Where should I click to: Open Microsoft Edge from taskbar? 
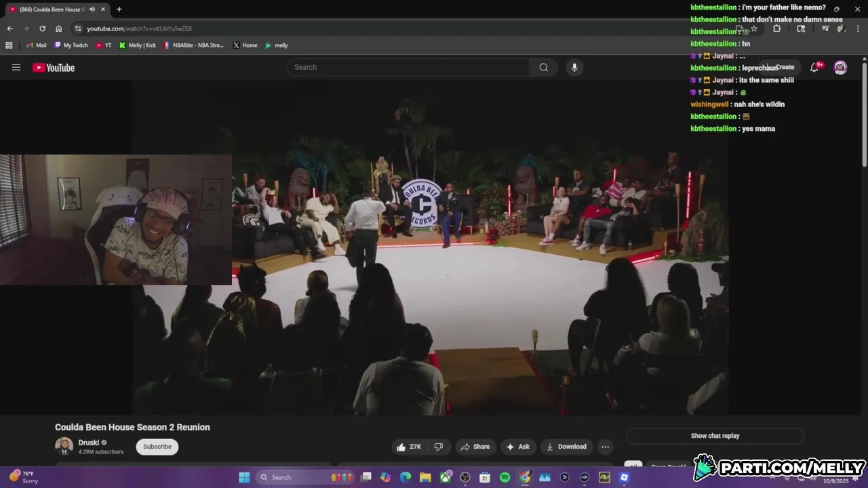[406, 477]
